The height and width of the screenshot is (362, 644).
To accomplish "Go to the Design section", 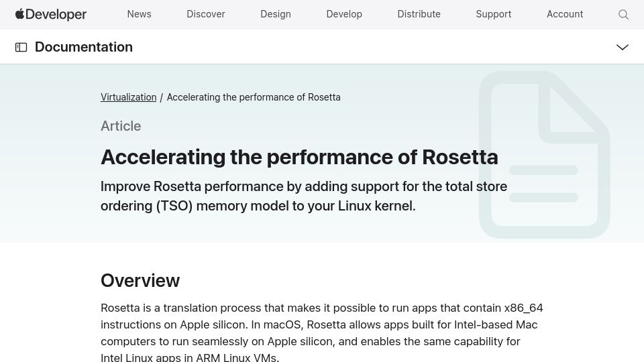I will [276, 14].
